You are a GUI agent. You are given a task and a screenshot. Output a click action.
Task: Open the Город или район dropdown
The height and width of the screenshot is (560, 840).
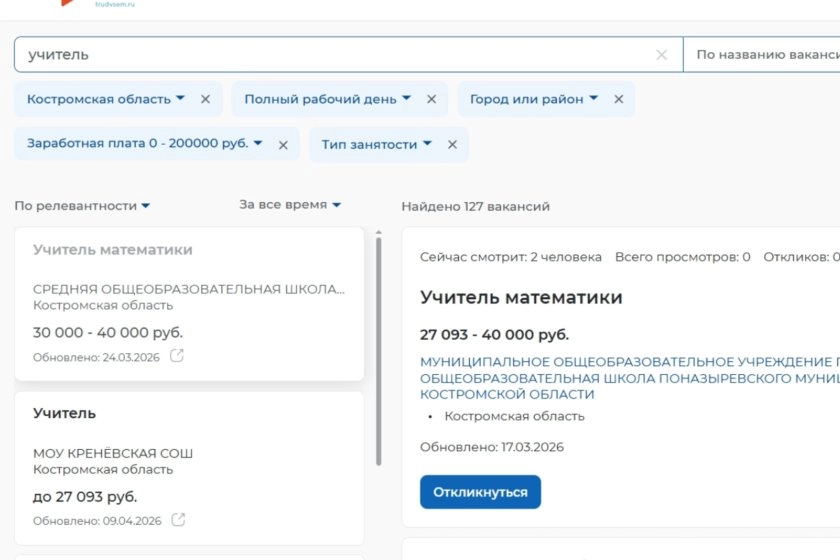pyautogui.click(x=593, y=99)
